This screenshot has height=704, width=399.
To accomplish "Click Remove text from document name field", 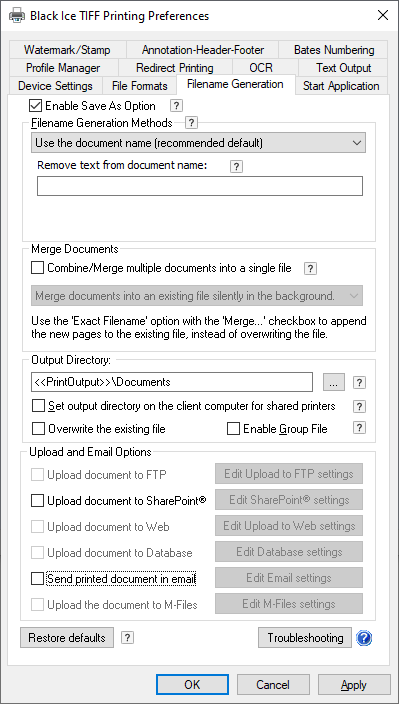I will (x=200, y=186).
